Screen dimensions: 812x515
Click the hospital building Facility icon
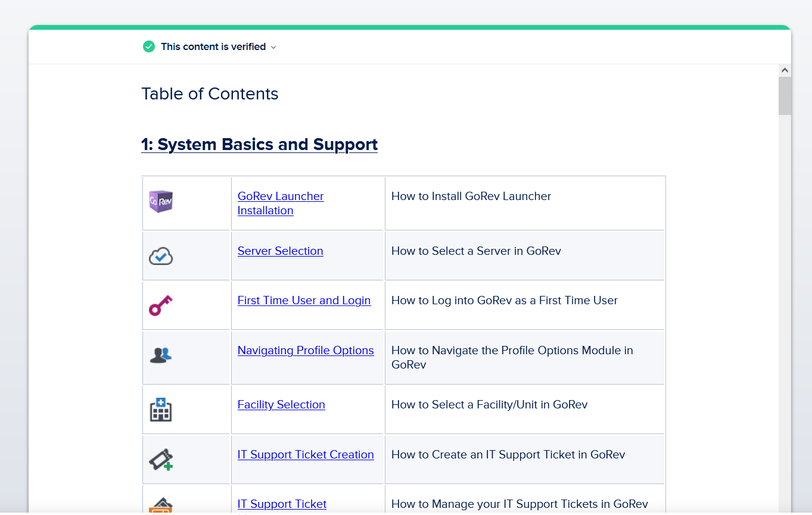pos(160,410)
